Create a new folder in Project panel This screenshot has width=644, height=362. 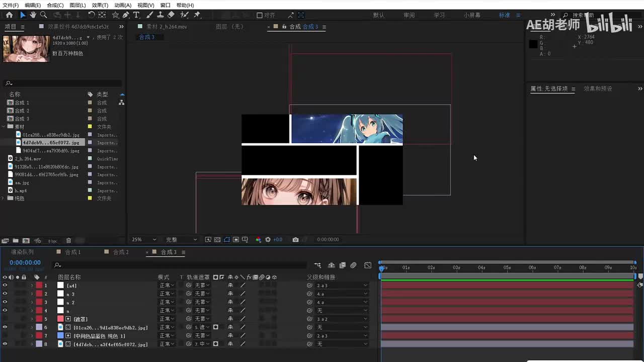(16, 241)
